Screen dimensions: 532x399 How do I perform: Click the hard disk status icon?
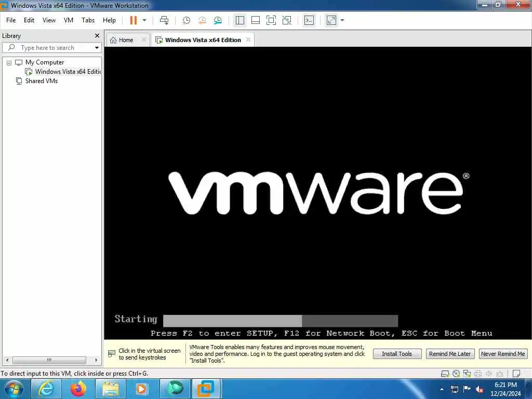[445, 374]
